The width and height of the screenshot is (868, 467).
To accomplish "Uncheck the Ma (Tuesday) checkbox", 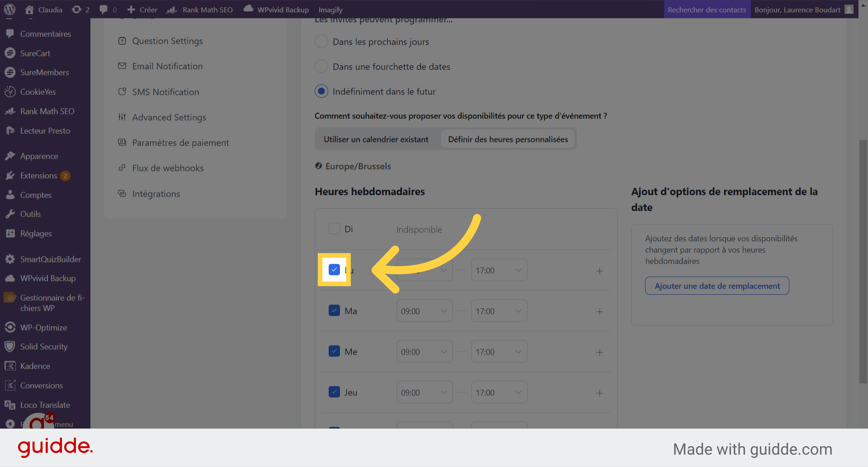I will (x=334, y=310).
